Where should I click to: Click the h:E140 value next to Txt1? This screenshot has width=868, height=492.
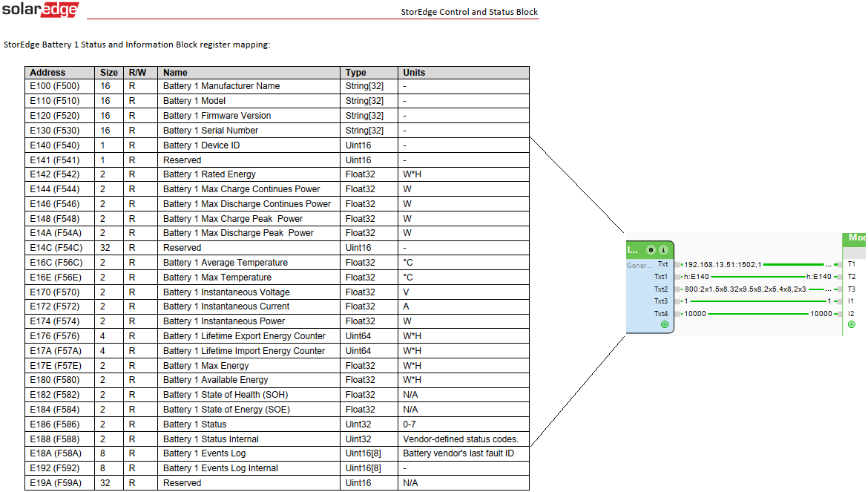pos(697,277)
